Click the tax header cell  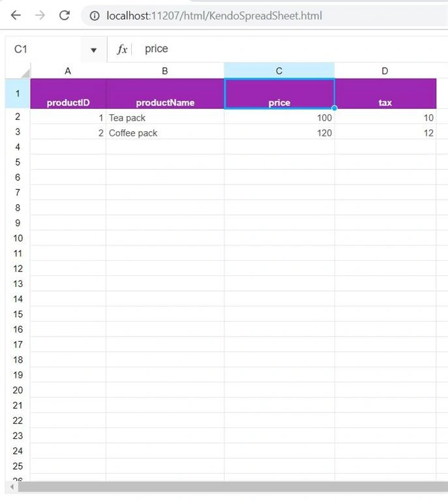coord(385,94)
